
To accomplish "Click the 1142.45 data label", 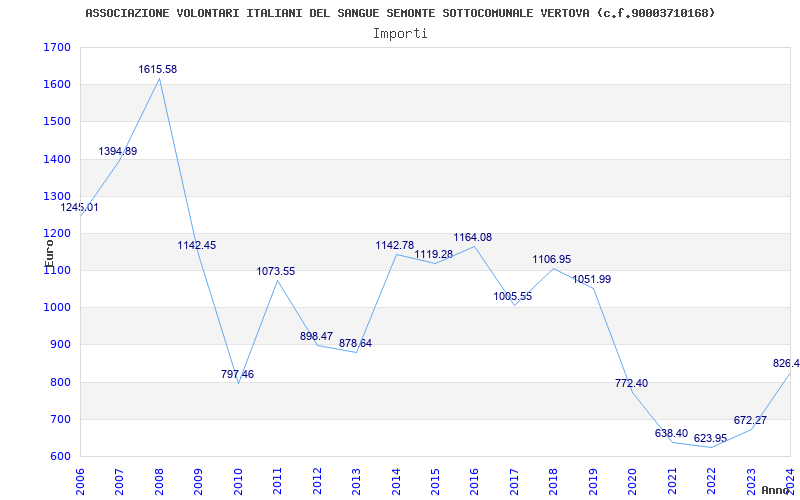I will pos(197,245).
